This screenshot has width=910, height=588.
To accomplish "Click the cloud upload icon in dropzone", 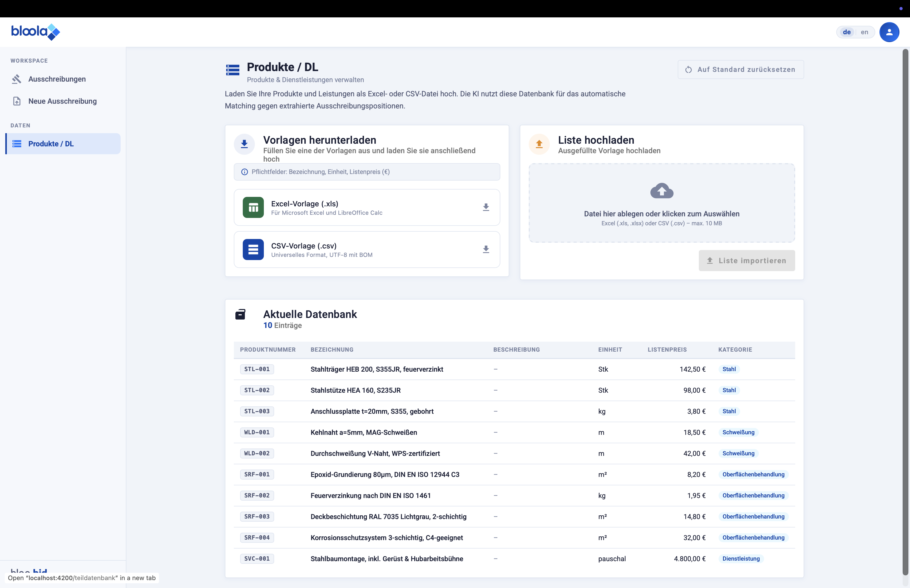I will 661,191.
